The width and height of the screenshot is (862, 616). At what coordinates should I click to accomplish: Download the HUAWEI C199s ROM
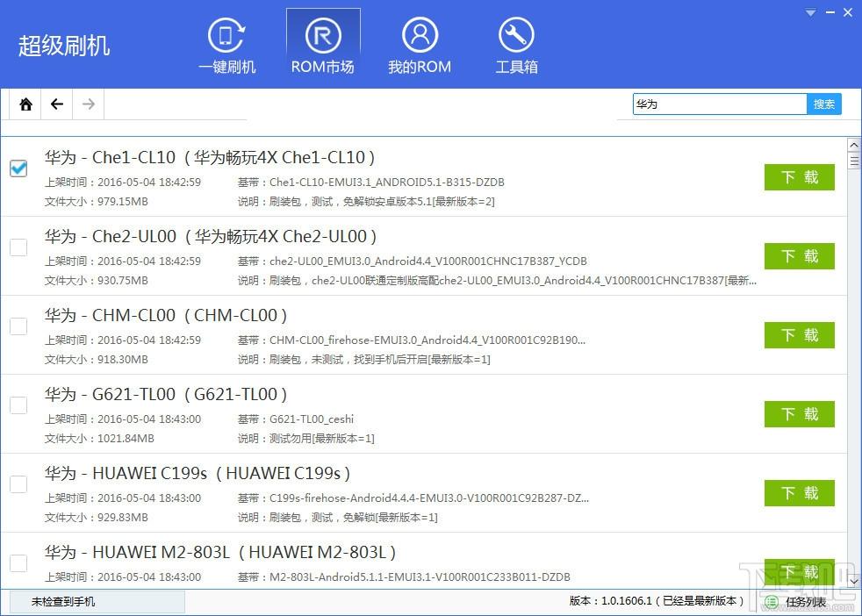pyautogui.click(x=800, y=493)
